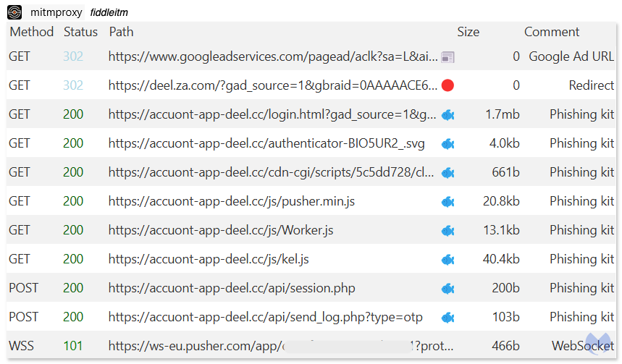The image size is (622, 364).
Task: Click the document icon in googleadservices row
Action: 447,56
